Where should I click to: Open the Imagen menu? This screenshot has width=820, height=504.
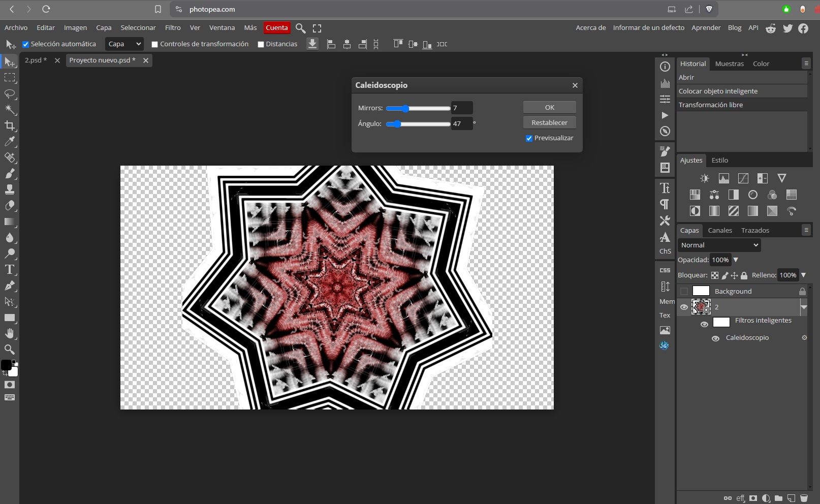pyautogui.click(x=75, y=27)
